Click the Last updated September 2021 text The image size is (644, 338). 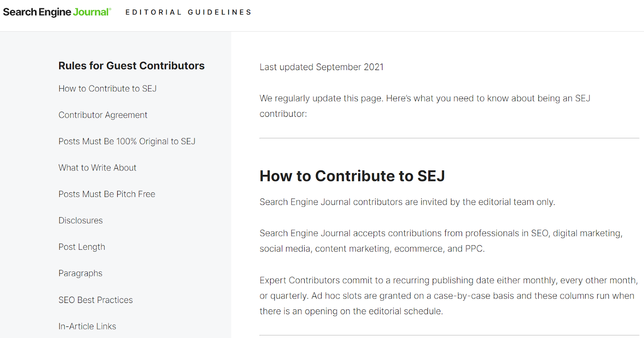pos(321,67)
